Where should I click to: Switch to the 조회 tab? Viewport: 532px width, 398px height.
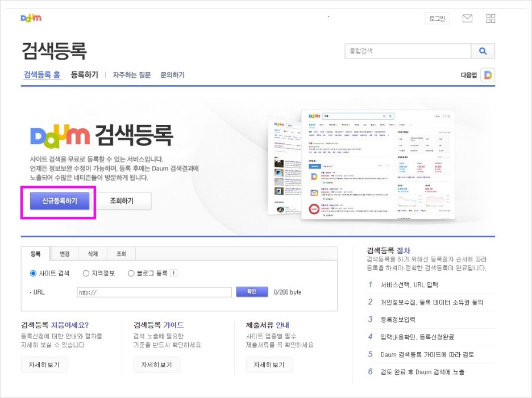[x=121, y=254]
